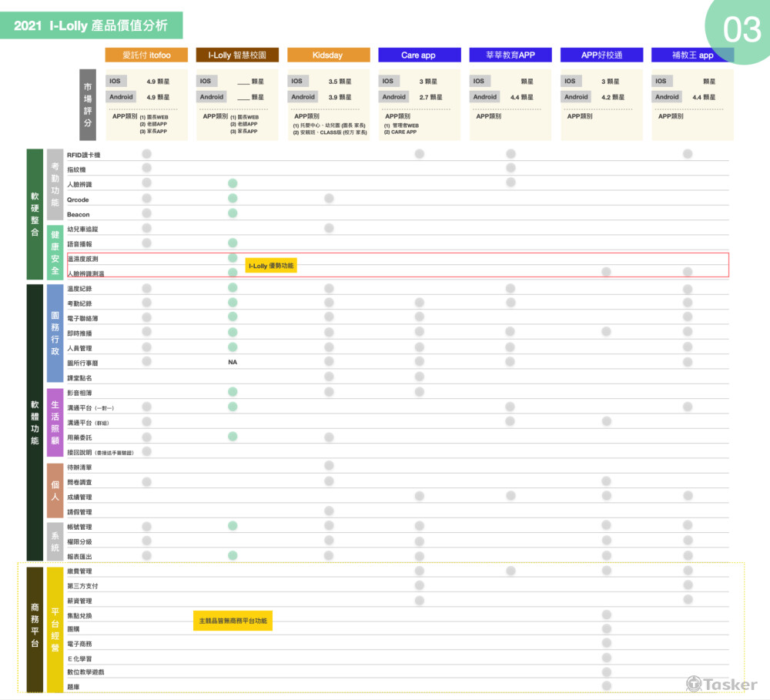Toggle I-Lolly green dot for 用藥委託

[233, 437]
